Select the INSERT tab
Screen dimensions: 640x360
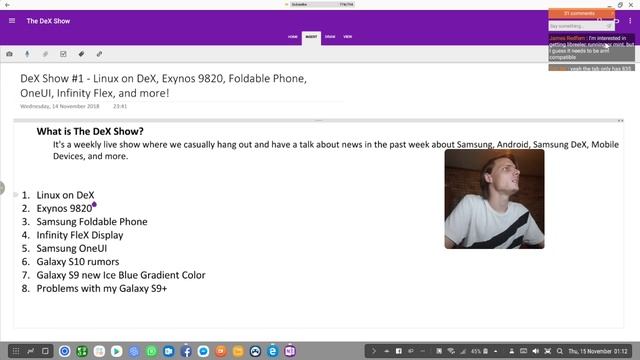click(x=311, y=37)
